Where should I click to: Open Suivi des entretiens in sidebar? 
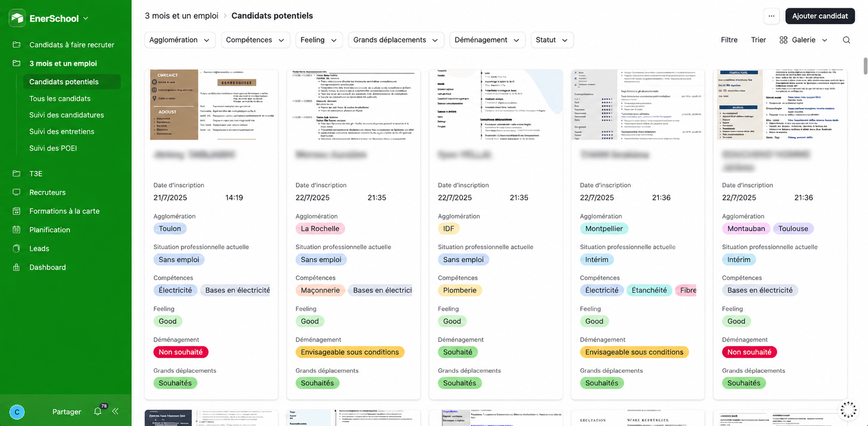click(x=62, y=131)
